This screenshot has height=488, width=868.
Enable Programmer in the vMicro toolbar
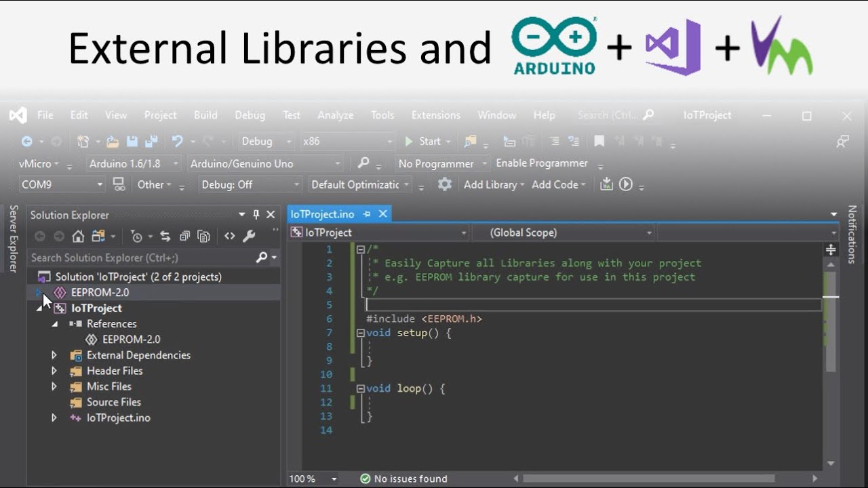tap(542, 163)
